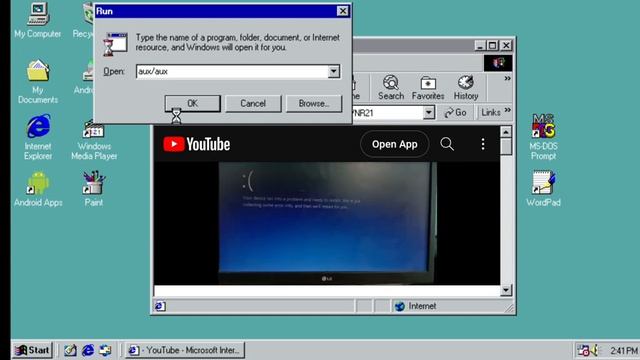
Task: Click Cancel in the Run dialog
Action: pos(253,104)
